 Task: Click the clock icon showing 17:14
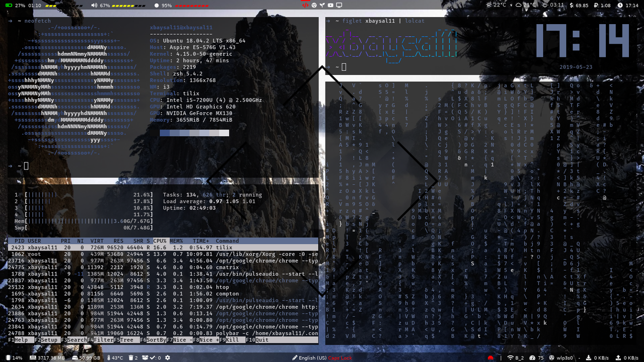click(619, 5)
